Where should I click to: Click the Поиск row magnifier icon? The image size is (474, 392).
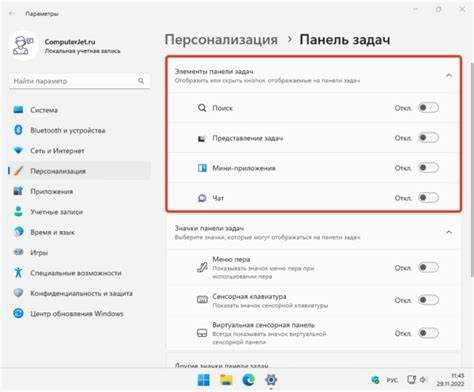(x=202, y=108)
